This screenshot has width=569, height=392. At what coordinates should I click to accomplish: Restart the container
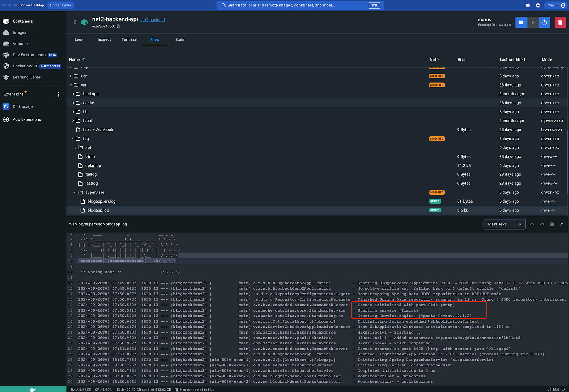click(545, 22)
